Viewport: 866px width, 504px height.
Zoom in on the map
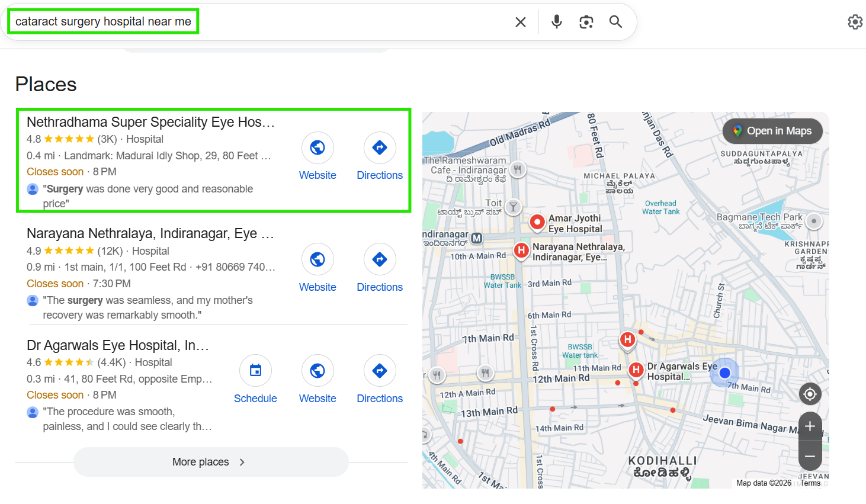coord(810,426)
